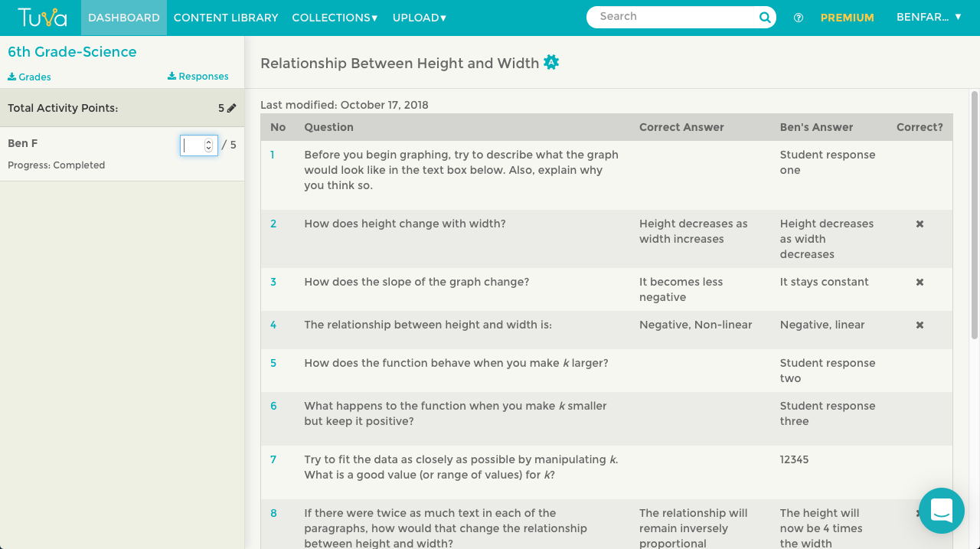The height and width of the screenshot is (549, 980).
Task: Click the incorrect X mark for question 2
Action: (920, 224)
